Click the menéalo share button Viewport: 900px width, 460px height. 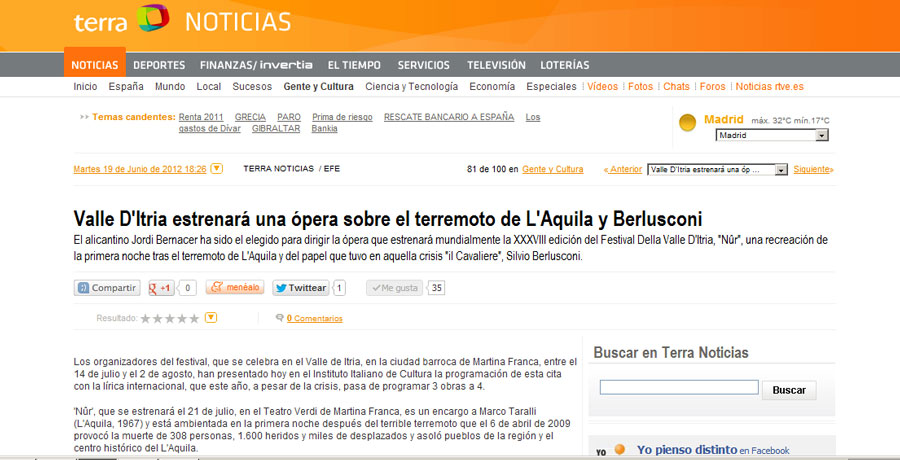click(235, 288)
